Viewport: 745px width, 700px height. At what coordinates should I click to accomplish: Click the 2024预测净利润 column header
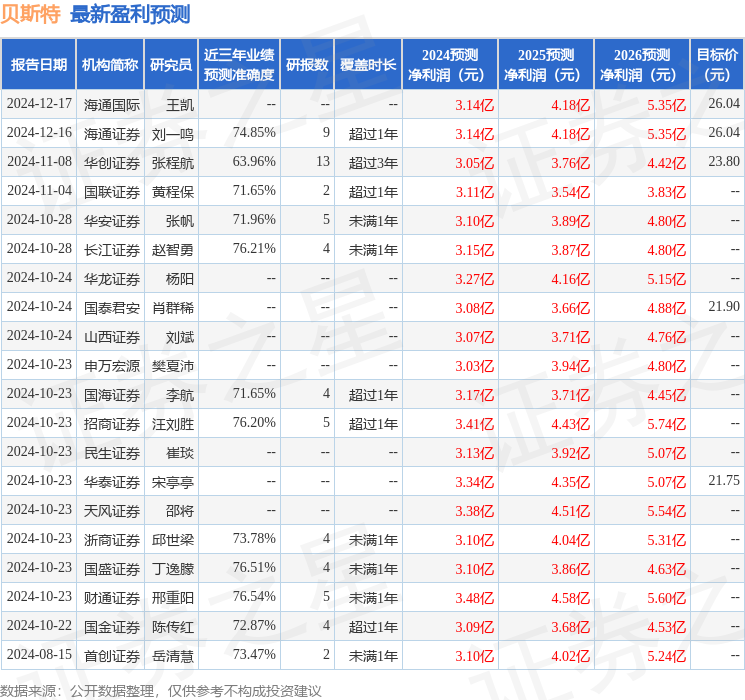click(450, 64)
